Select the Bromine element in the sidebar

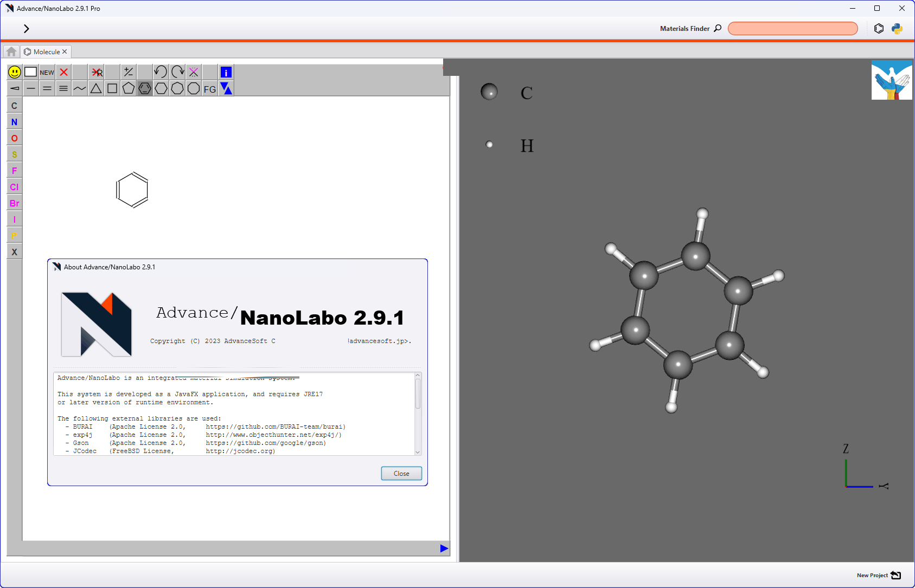coord(14,203)
